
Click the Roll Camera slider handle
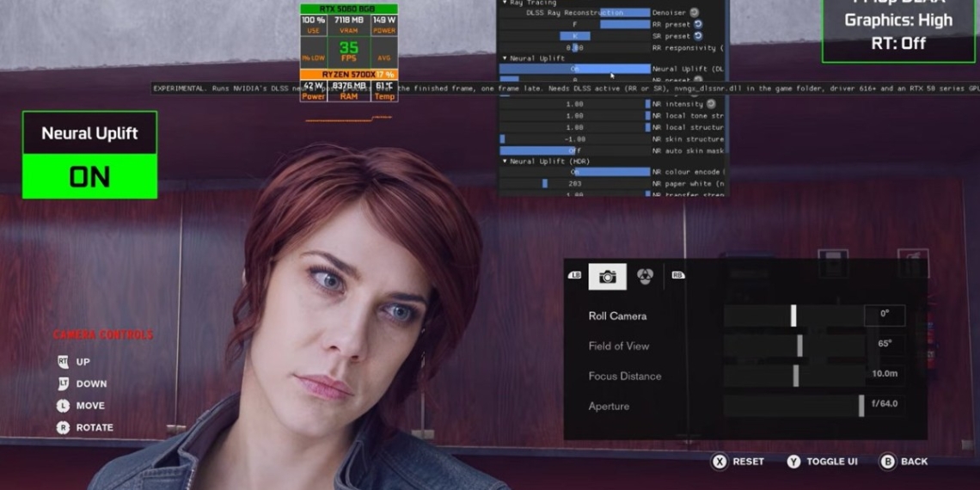point(793,315)
